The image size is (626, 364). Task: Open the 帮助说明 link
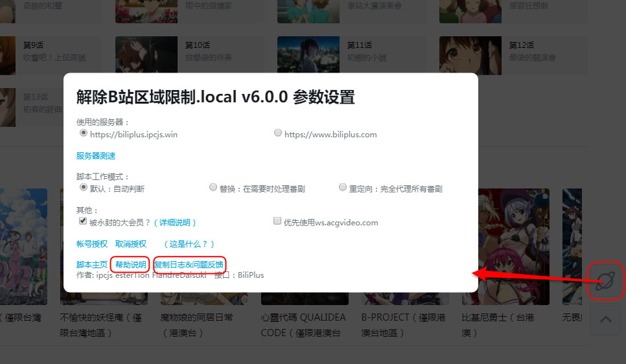click(130, 264)
